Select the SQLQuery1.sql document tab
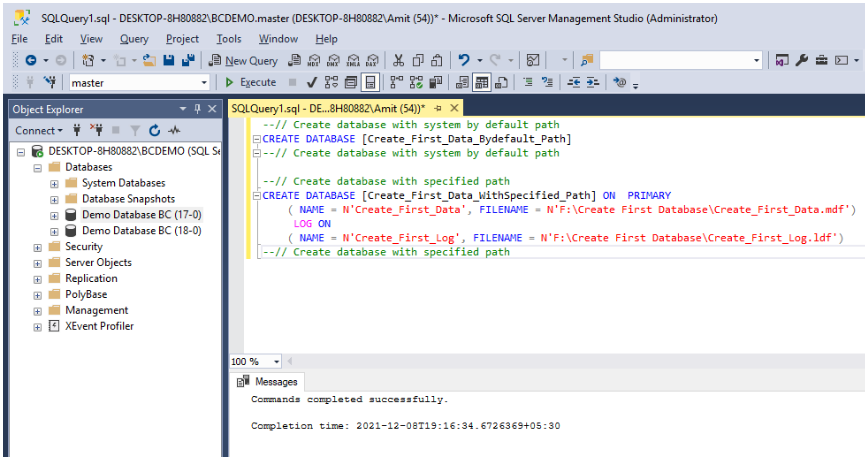This screenshot has width=865, height=457. [x=328, y=108]
